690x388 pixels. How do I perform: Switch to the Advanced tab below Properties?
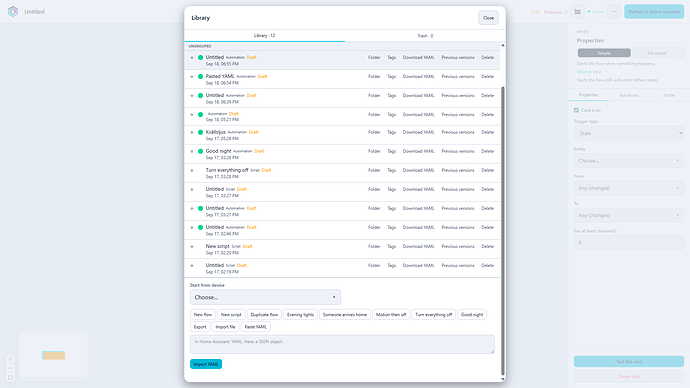[629, 95]
